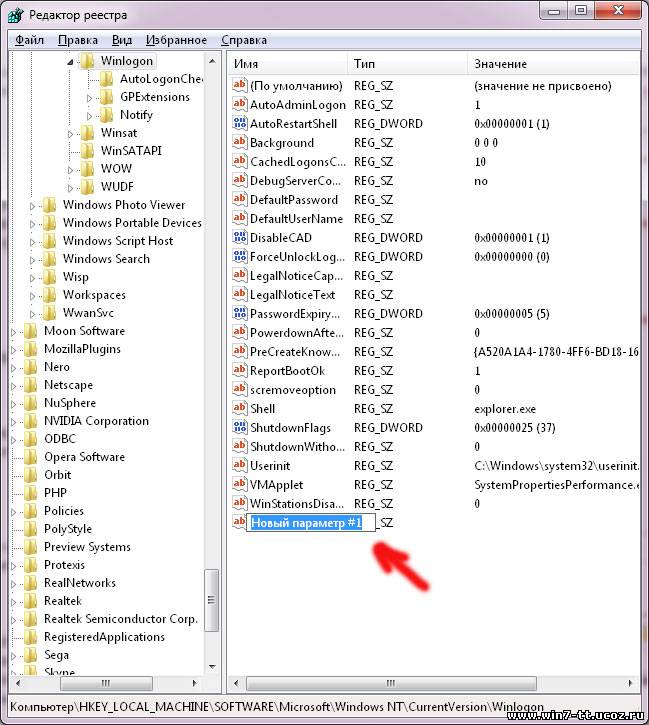Image resolution: width=649 pixels, height=725 pixels.
Task: Click the VMApplet string value icon
Action: pos(239,484)
